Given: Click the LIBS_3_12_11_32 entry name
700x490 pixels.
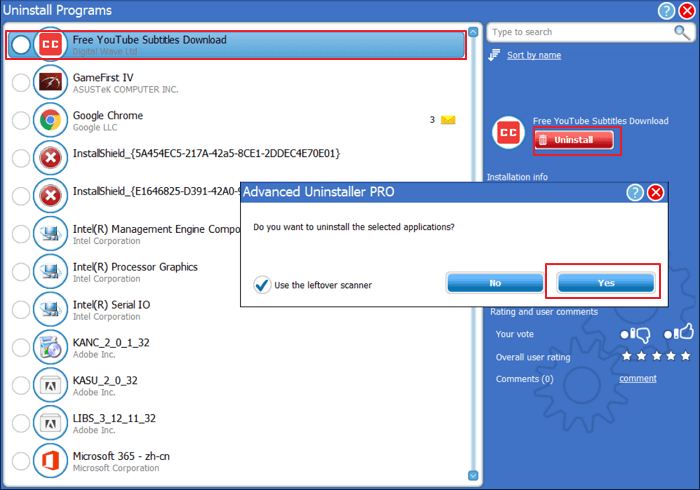Looking at the screenshot, I should tap(114, 419).
